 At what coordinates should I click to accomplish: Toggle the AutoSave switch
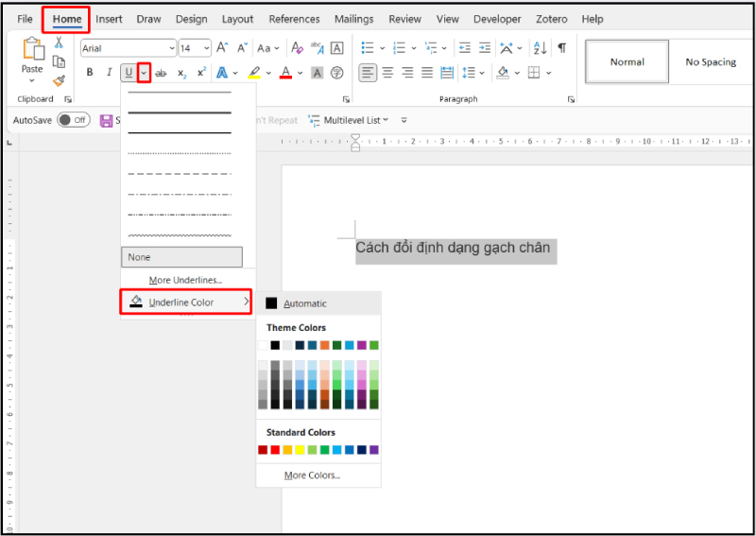click(73, 120)
